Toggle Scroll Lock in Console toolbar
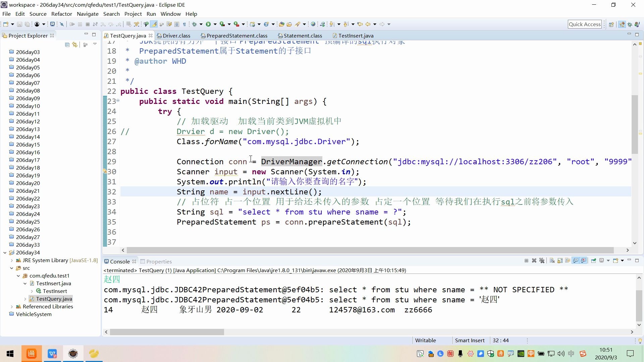This screenshot has height=362, width=644. (x=560, y=261)
